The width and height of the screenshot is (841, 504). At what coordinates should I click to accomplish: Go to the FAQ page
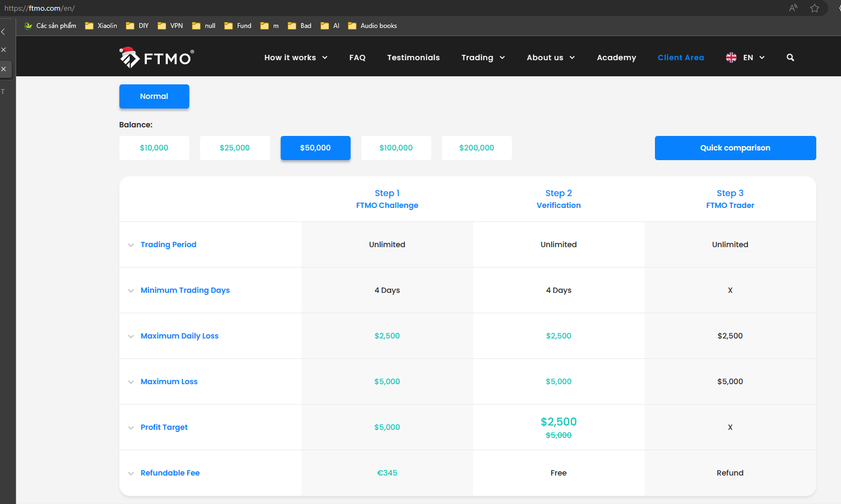[358, 57]
